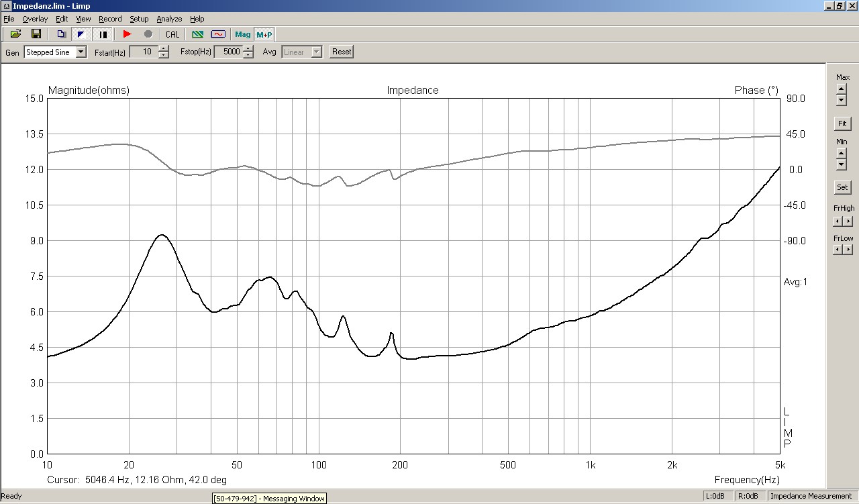Open the Analyze menu

[169, 19]
